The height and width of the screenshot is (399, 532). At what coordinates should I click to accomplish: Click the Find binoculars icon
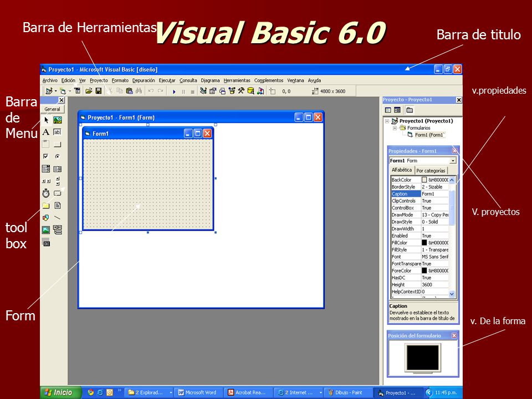click(x=139, y=91)
